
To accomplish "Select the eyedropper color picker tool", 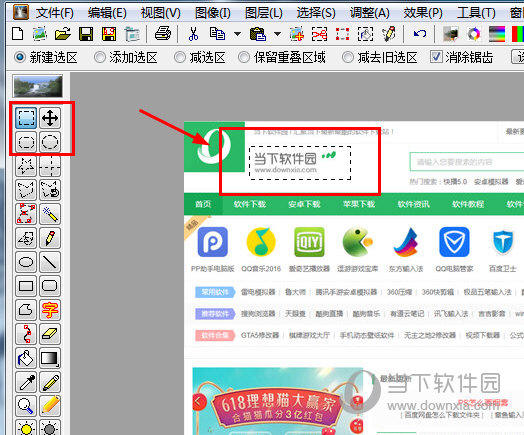I will tap(26, 383).
